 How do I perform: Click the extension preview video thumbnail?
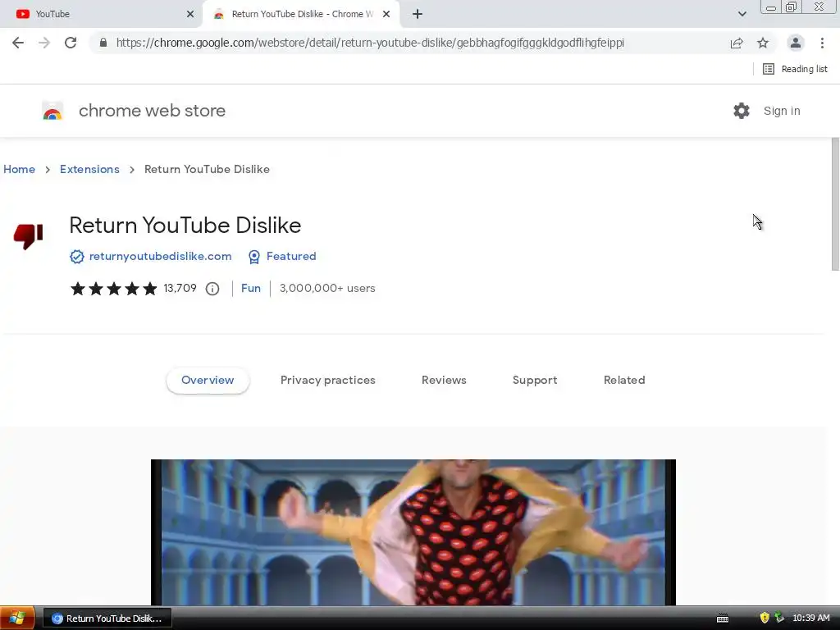click(413, 532)
